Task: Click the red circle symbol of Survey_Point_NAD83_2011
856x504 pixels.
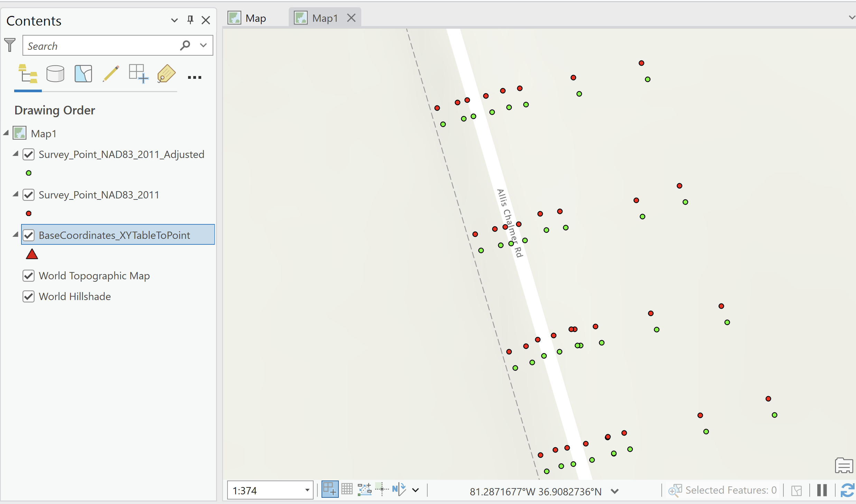Action: [29, 213]
